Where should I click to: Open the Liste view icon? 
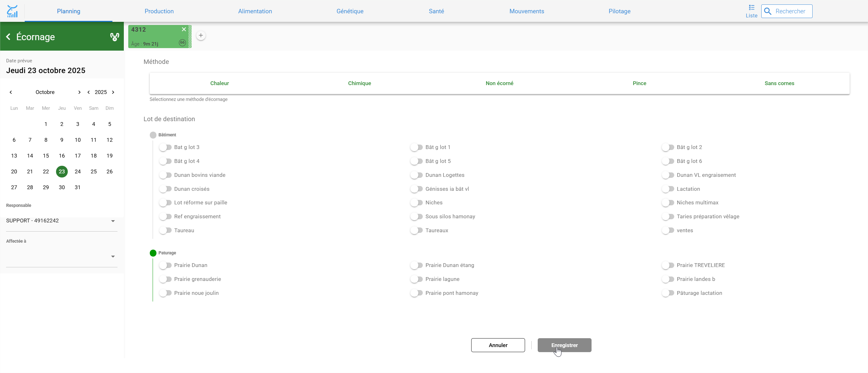751,11
